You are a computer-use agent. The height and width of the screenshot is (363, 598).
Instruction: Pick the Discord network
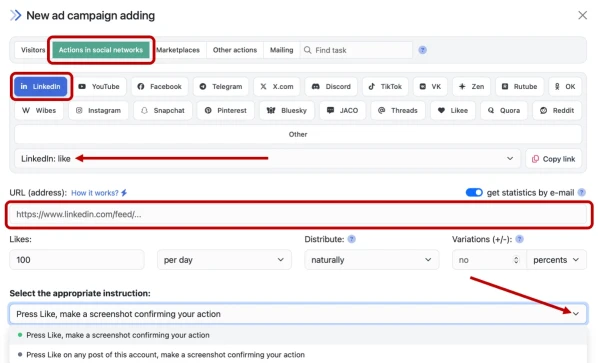331,87
